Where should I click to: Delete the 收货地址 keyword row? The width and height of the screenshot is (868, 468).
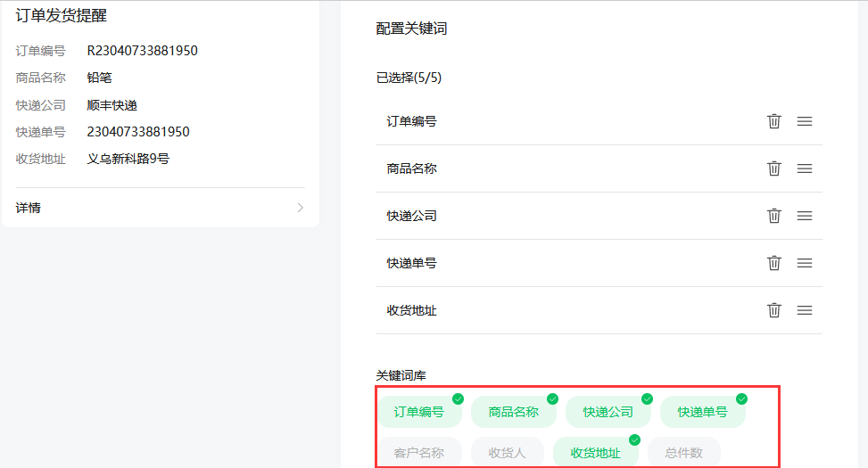(x=774, y=310)
